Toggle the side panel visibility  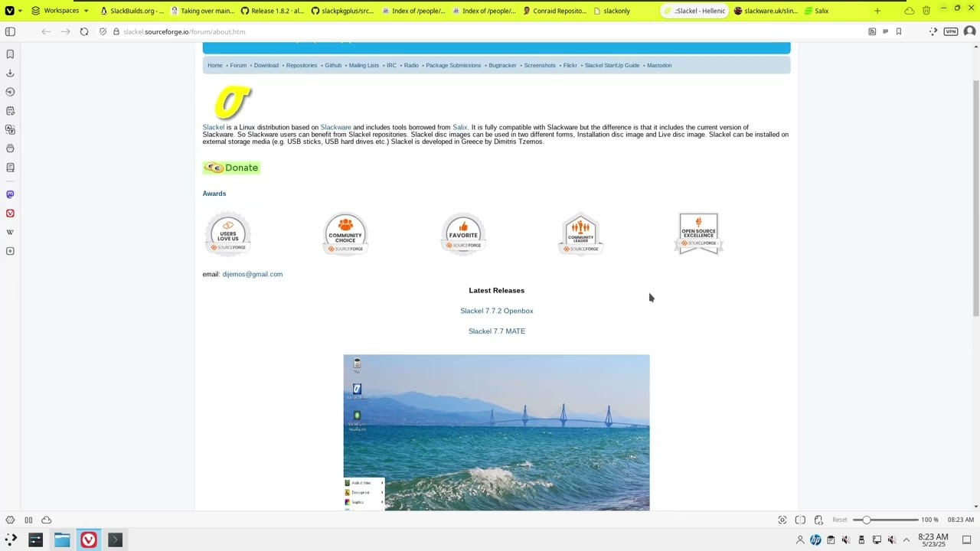10,31
